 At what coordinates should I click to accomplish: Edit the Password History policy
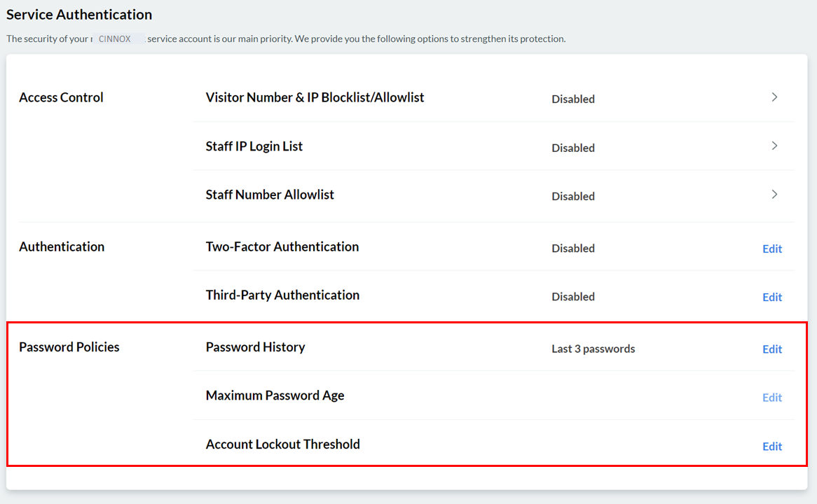[772, 349]
